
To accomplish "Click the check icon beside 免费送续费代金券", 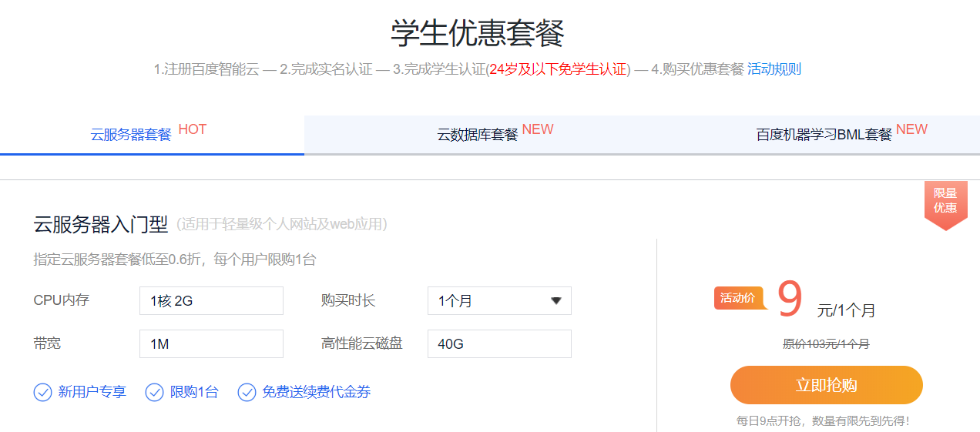I will point(247,393).
